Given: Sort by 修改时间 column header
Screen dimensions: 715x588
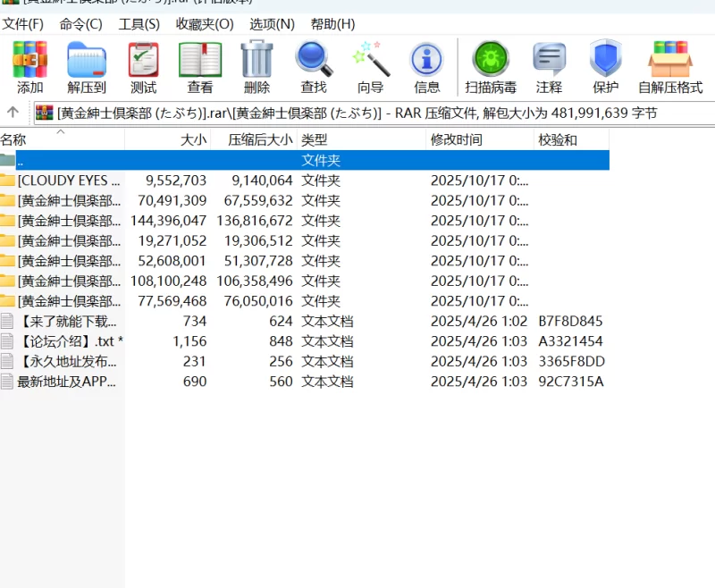Looking at the screenshot, I should [x=480, y=139].
